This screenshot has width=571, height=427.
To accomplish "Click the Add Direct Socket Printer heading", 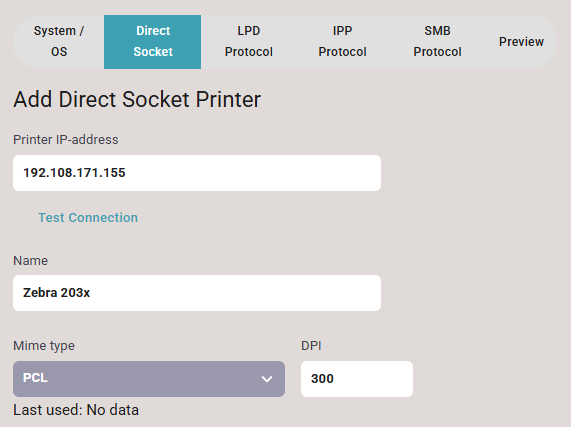I will click(137, 99).
